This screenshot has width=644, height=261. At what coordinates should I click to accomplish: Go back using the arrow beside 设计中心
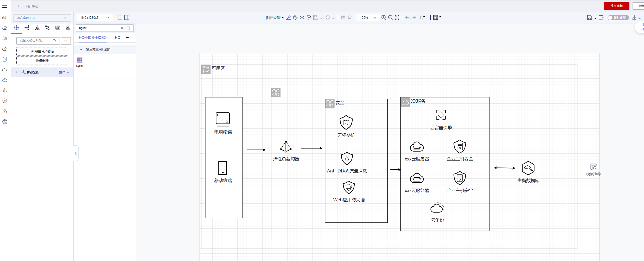[x=18, y=6]
